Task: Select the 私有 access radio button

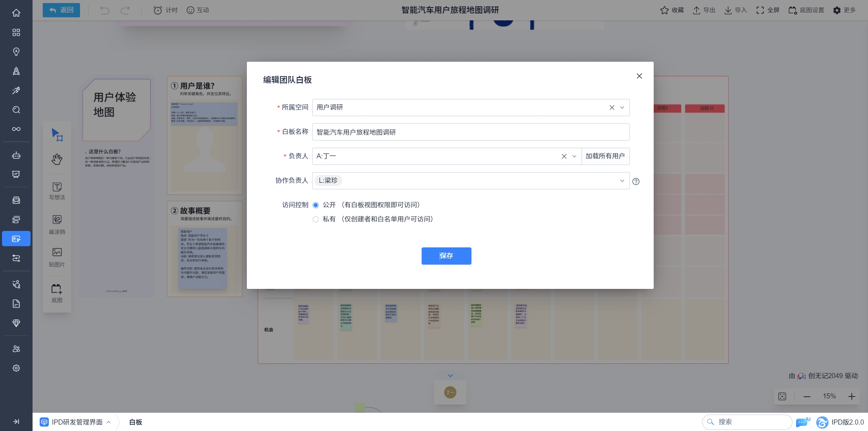Action: click(316, 219)
